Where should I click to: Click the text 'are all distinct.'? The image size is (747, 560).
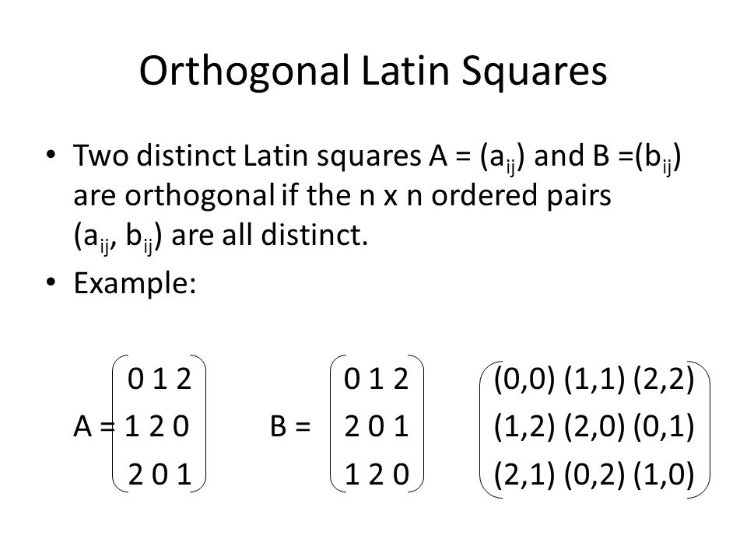click(270, 235)
